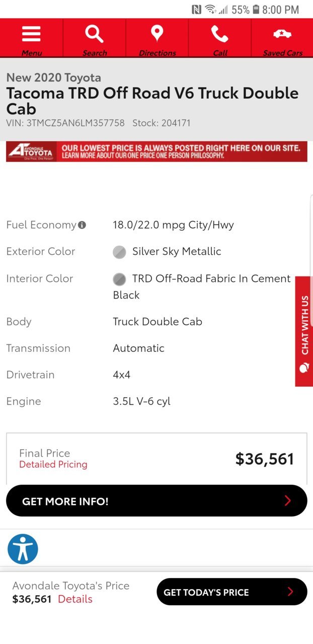Open Detailed Pricing link
Screen dimensions: 313x644
tap(53, 464)
